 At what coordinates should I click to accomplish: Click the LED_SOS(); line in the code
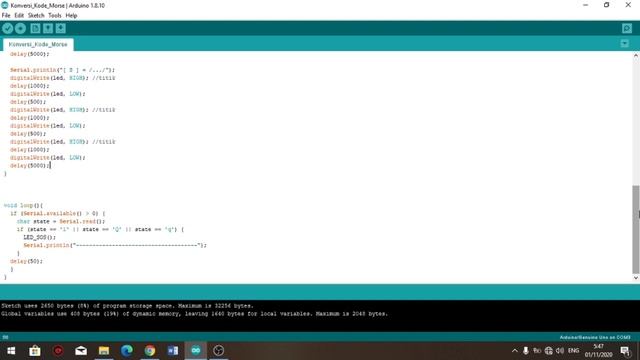40,237
